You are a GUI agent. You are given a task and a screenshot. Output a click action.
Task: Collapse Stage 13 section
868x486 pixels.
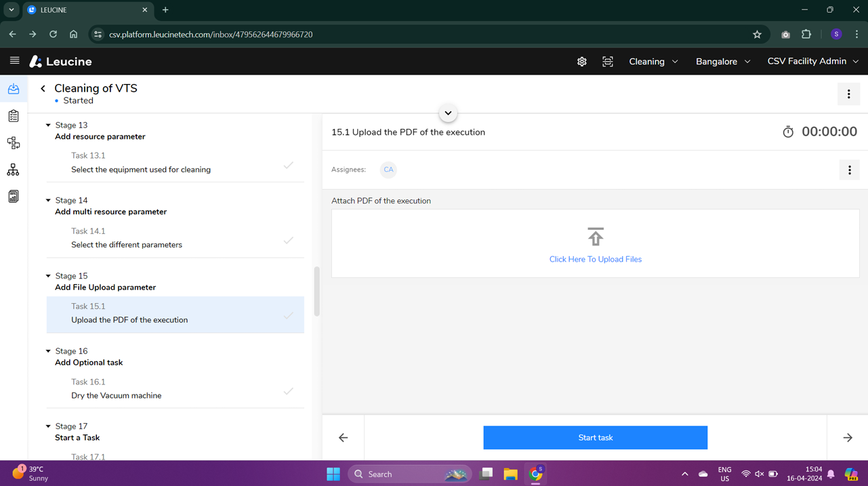[48, 125]
